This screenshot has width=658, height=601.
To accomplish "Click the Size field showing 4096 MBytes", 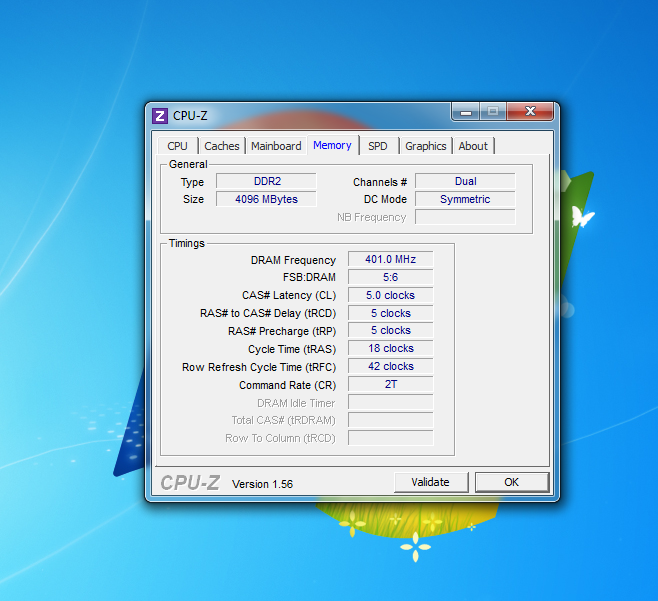I will point(266,199).
